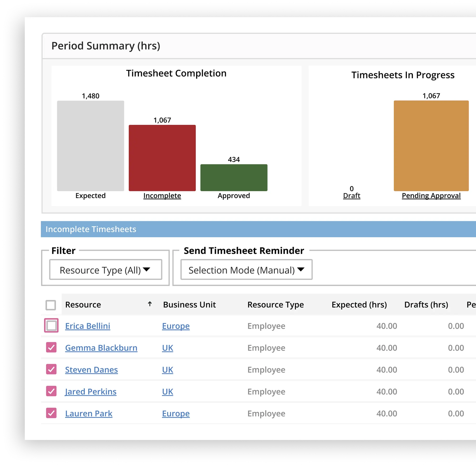Open the UK business unit for Gemma Blackburn
Screen dimensions: 476x465
pyautogui.click(x=167, y=348)
